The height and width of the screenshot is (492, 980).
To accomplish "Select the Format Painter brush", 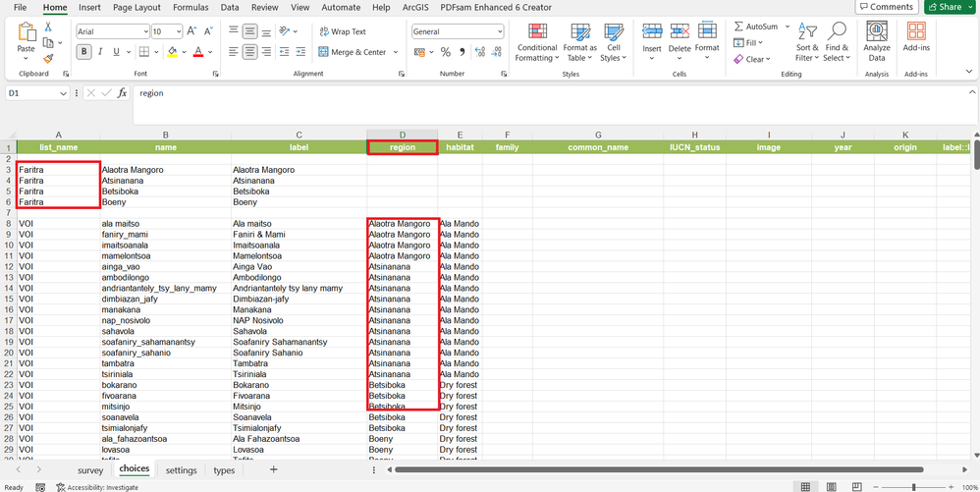I will click(x=48, y=58).
